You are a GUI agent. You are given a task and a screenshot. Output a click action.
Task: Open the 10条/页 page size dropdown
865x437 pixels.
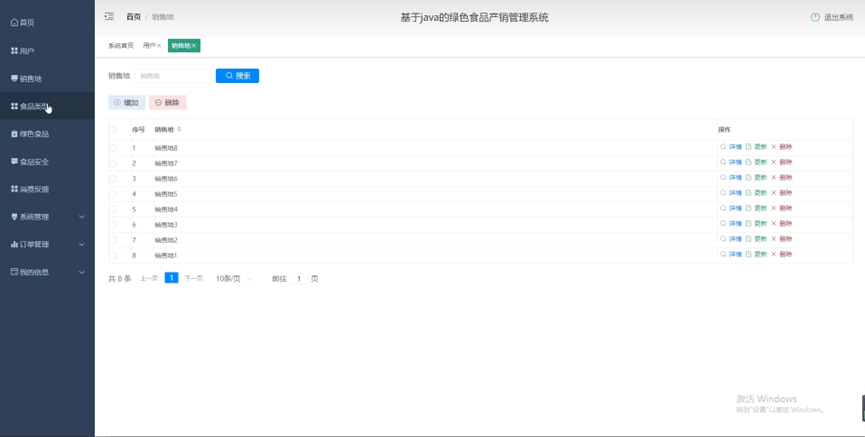point(233,279)
